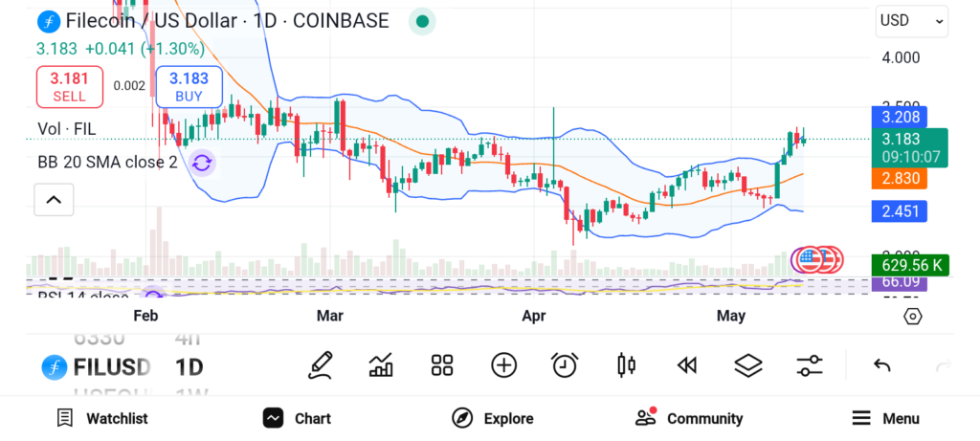Tap the purple refresh icon beside BB indicator
This screenshot has width=980, height=441.
tap(201, 163)
